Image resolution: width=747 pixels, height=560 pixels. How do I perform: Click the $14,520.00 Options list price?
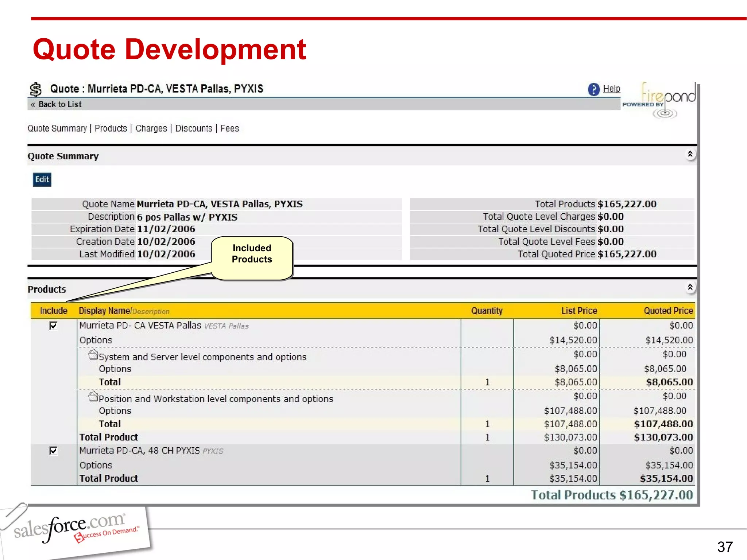[573, 340]
